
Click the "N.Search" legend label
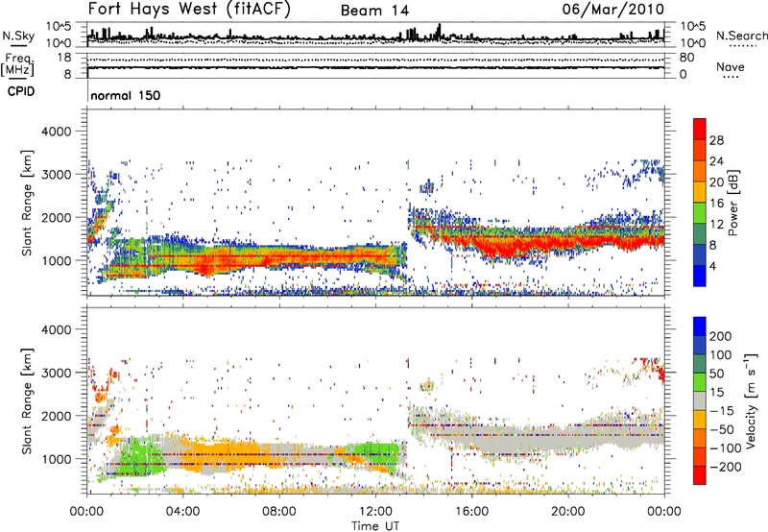(741, 36)
